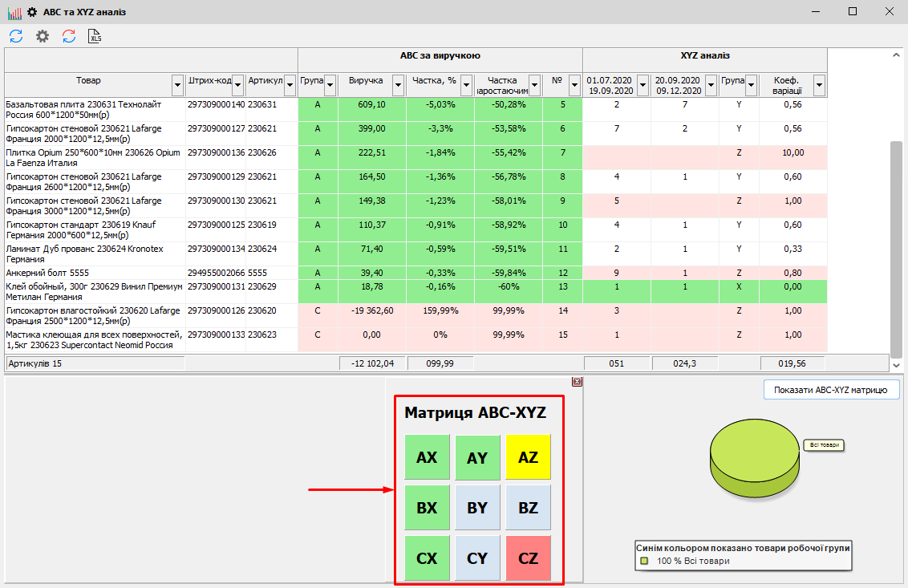The image size is (908, 588).
Task: Select the AX matrix cell
Action: pos(427,457)
